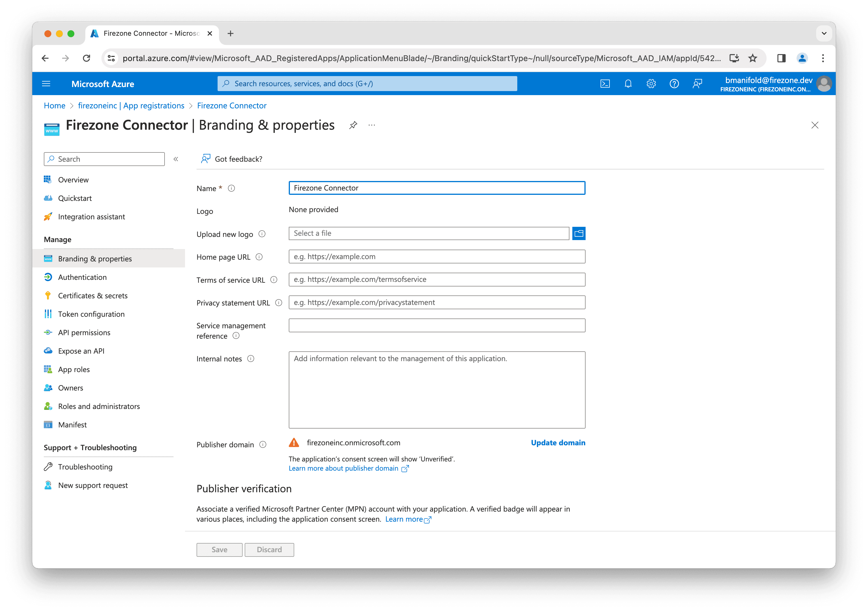Collapse the left menu with the double chevron

(x=176, y=159)
